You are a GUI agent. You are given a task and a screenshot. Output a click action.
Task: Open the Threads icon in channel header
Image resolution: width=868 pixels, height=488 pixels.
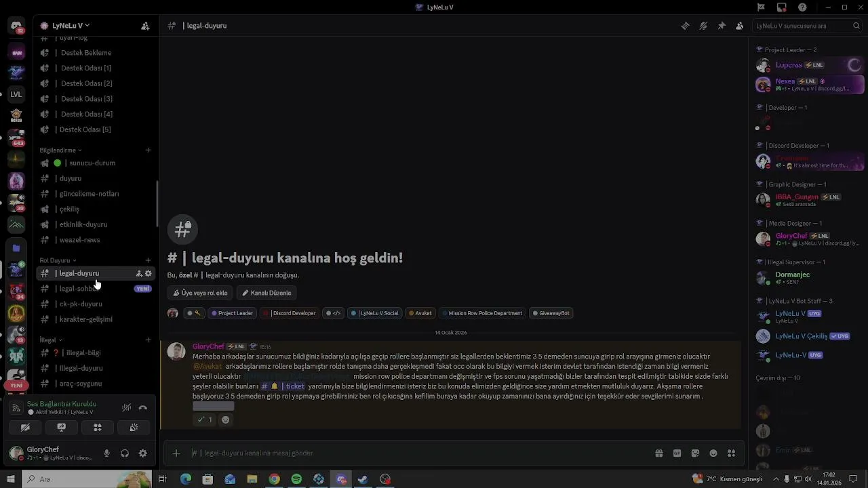pos(686,26)
